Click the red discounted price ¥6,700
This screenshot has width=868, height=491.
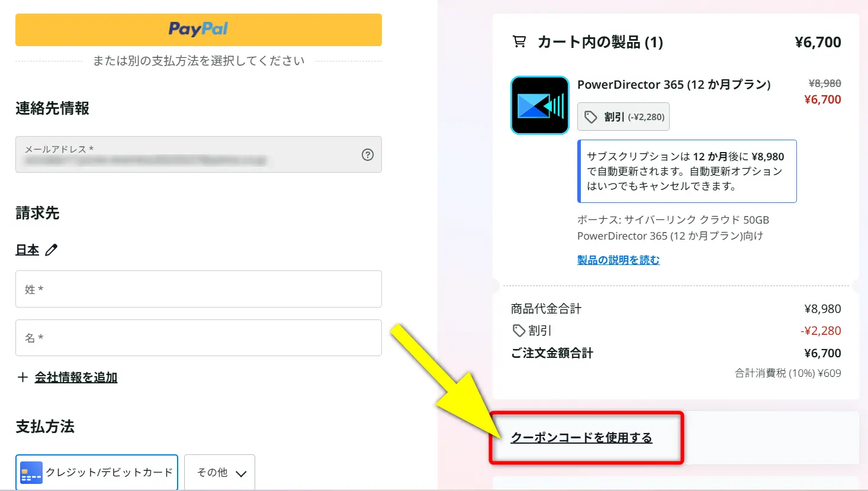822,99
